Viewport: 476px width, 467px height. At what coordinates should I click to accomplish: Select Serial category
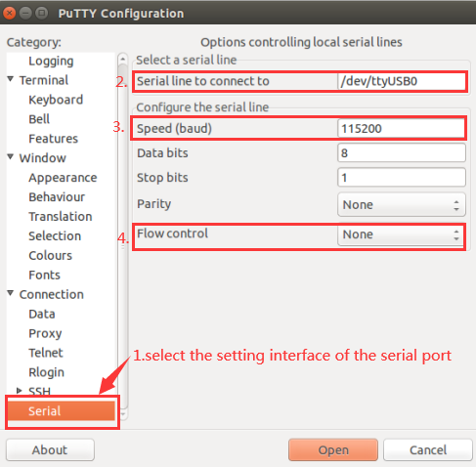tap(62, 411)
